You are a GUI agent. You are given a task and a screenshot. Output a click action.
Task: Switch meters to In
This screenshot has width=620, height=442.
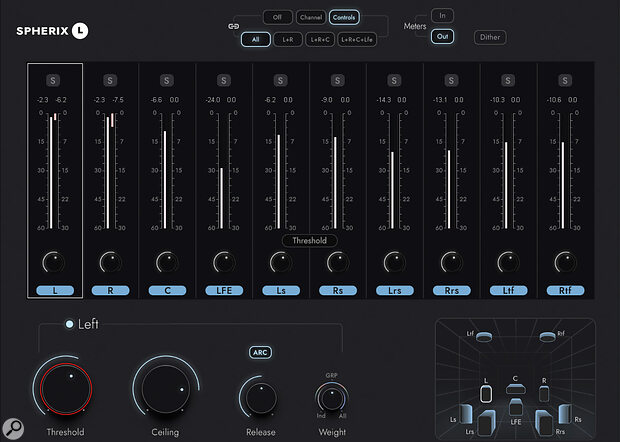point(442,16)
